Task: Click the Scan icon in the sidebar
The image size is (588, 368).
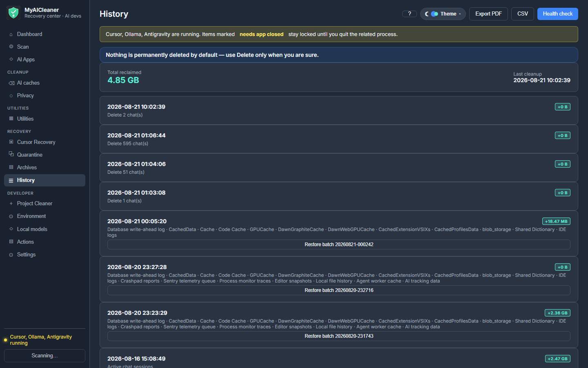Action: coord(11,47)
